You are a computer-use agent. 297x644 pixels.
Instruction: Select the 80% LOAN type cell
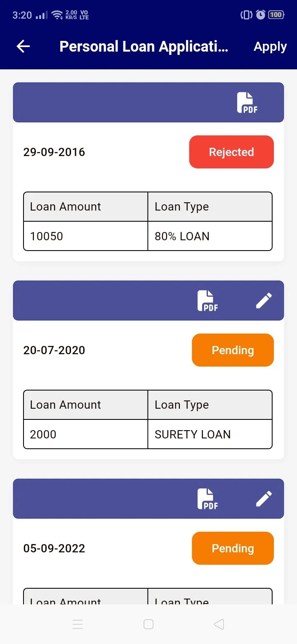pos(210,236)
